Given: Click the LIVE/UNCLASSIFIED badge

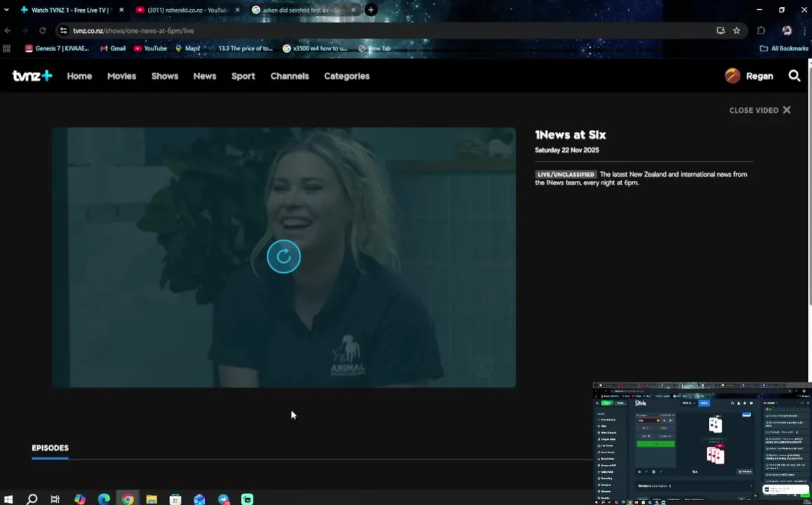Looking at the screenshot, I should 566,175.
